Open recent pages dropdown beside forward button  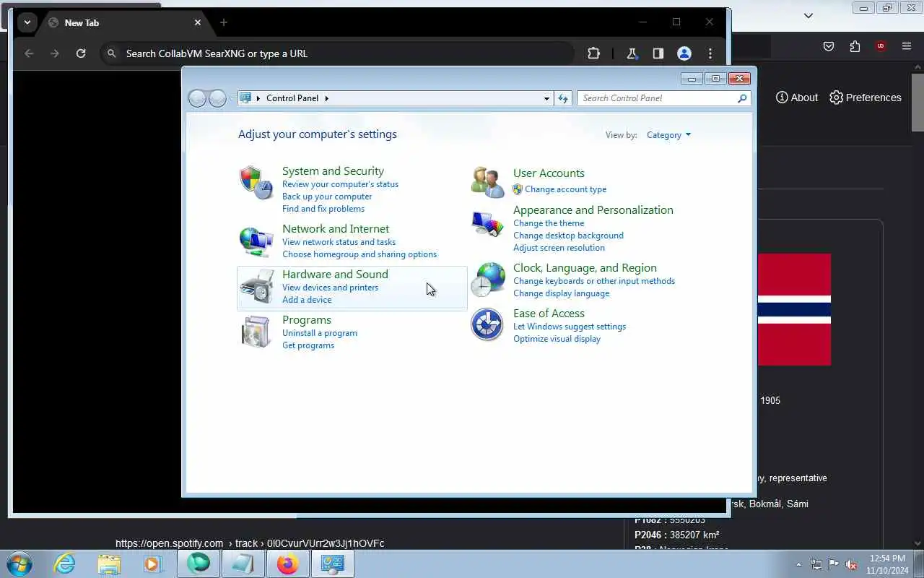[x=232, y=98]
